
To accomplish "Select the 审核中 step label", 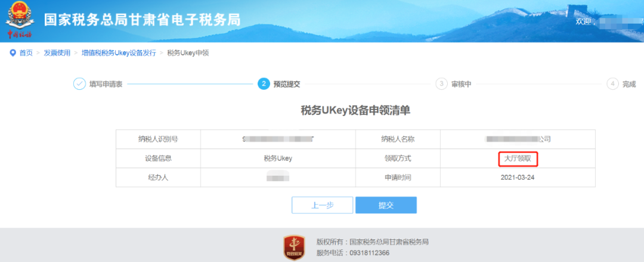I will pos(461,85).
